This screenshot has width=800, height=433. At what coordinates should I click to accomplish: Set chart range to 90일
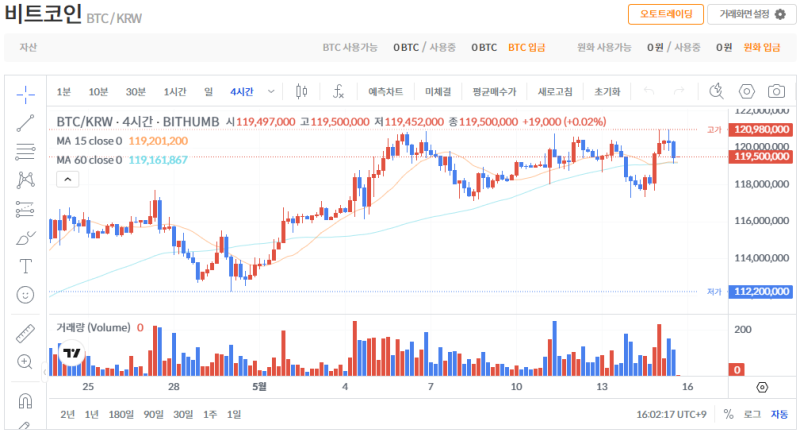(153, 414)
